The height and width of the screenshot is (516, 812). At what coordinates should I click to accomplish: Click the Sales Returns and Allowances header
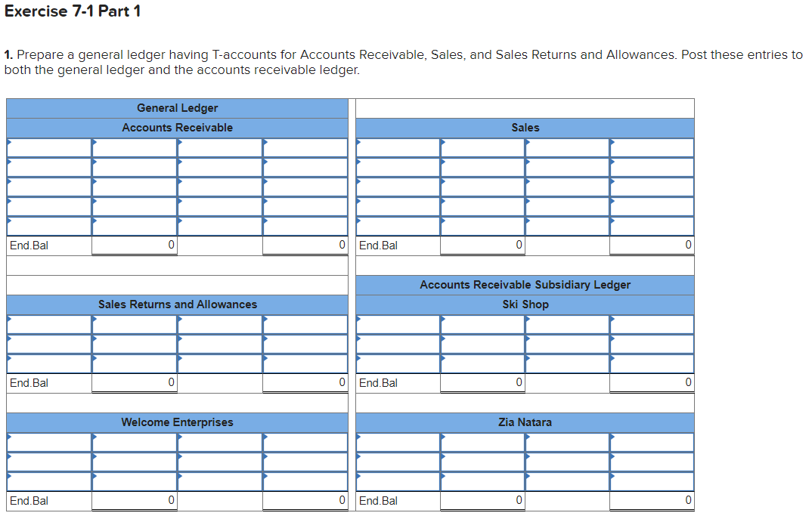pyautogui.click(x=177, y=304)
